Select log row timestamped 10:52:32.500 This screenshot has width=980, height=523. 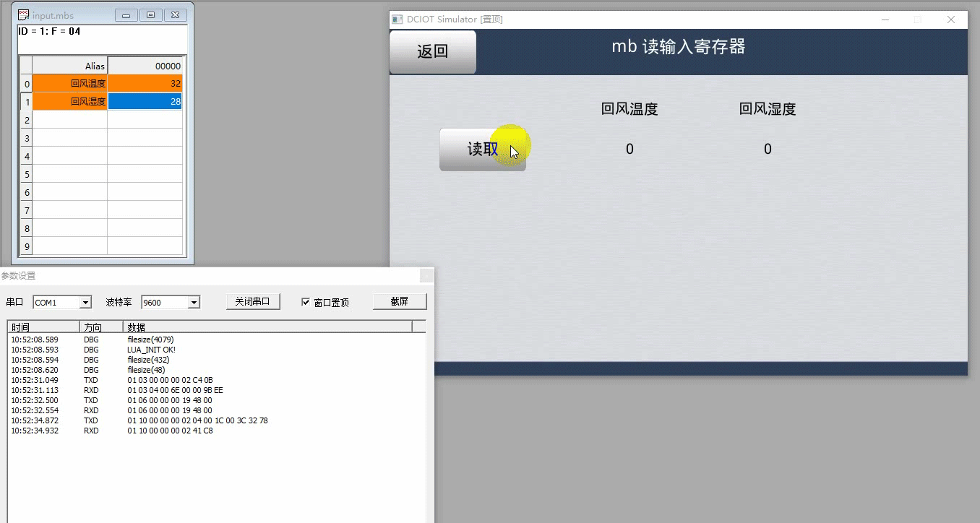click(x=216, y=400)
